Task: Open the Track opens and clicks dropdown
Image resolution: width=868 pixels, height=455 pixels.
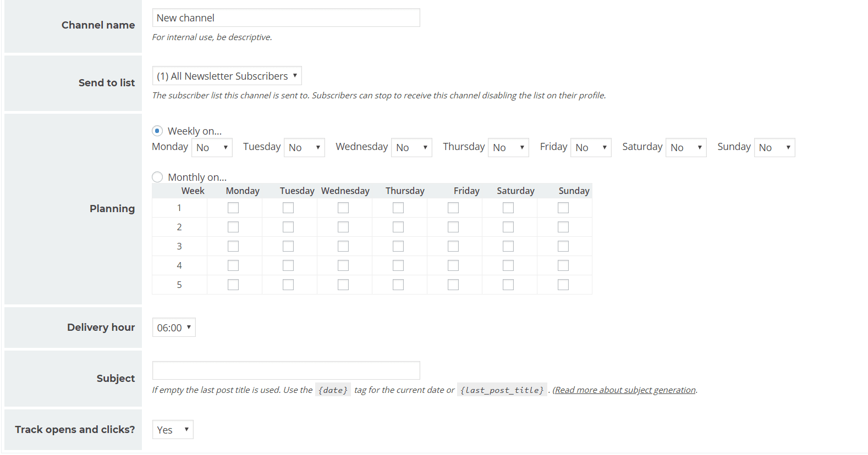Action: [173, 430]
